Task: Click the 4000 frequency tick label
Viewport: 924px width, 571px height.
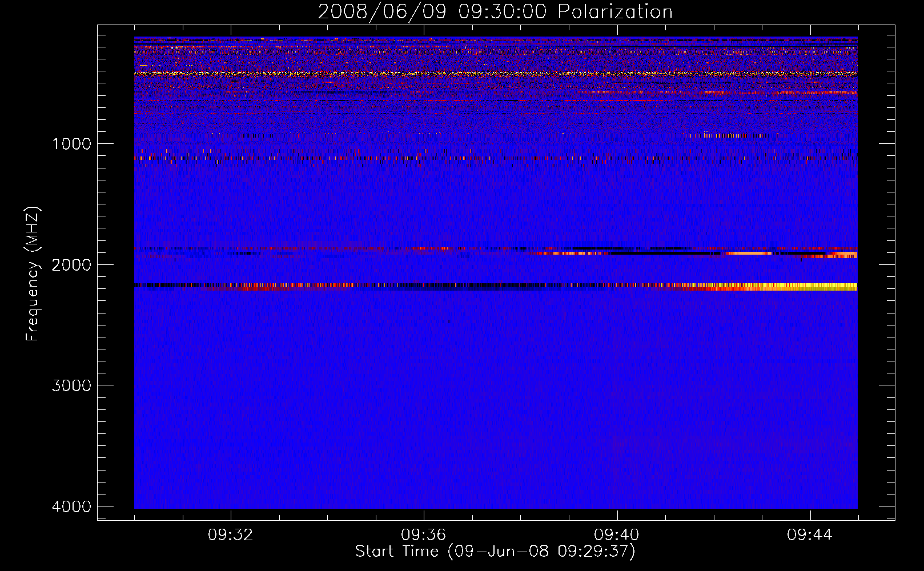Action: [x=71, y=506]
